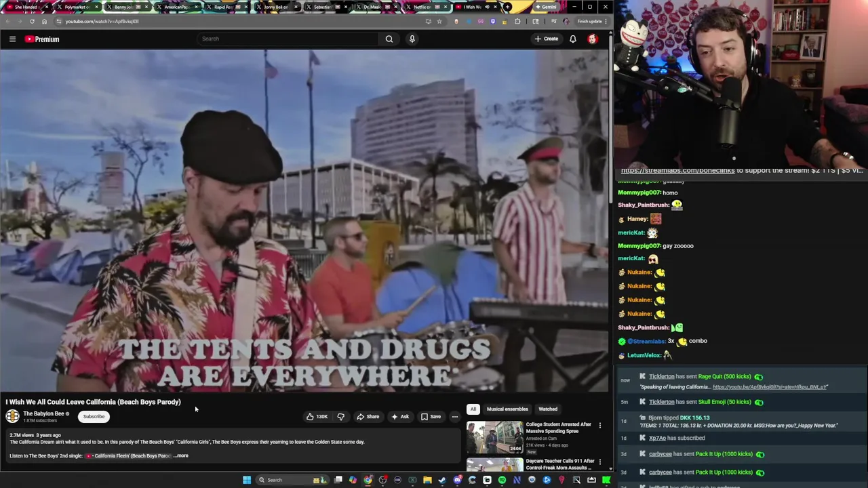Open streamlabs.com/bonecliks link in overlay

[677, 171]
